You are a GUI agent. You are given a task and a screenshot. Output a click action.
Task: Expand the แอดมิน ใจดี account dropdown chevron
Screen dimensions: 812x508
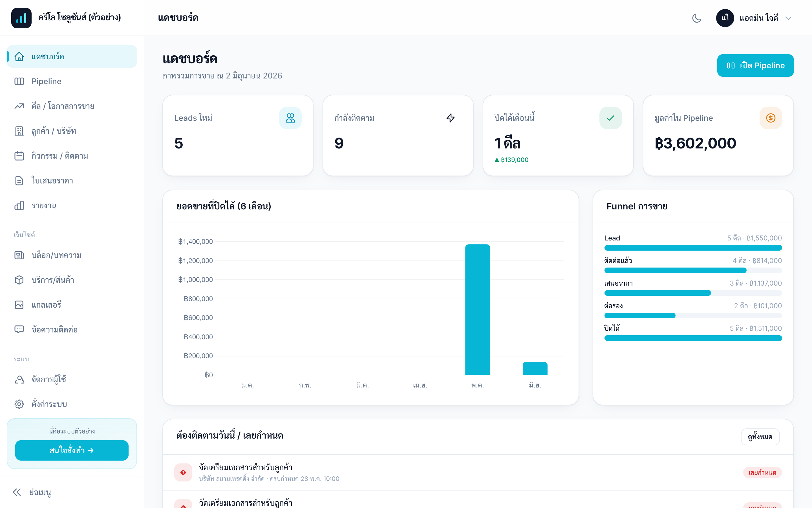point(789,18)
